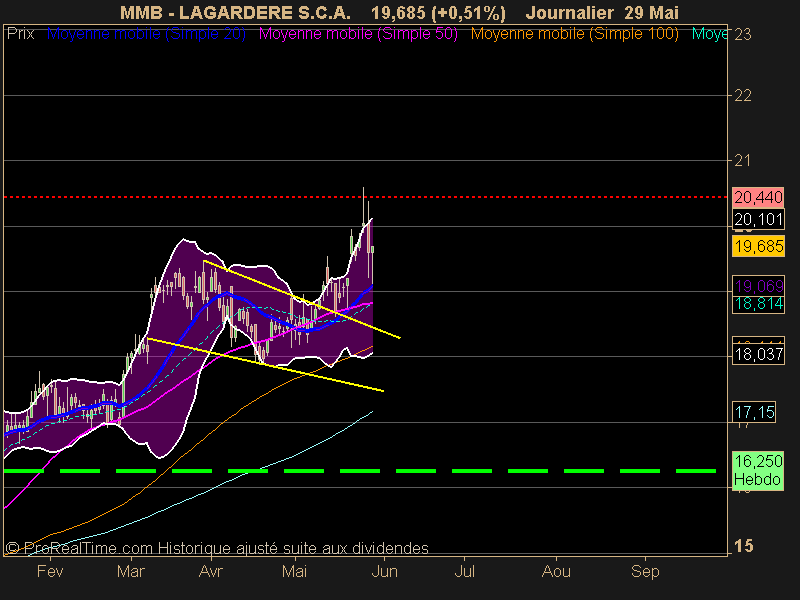
Task: Click the purple 19,069 price label
Action: click(x=758, y=286)
